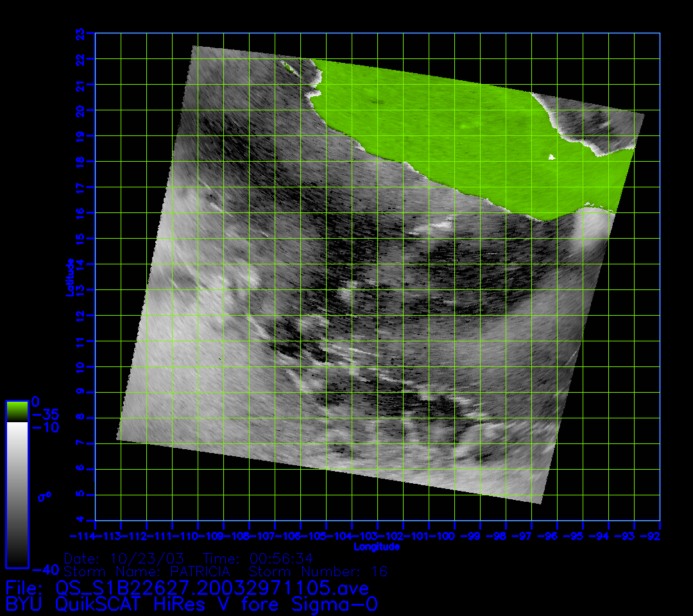
Task: Click the Storm Name: PATRICIA label
Action: point(146,571)
